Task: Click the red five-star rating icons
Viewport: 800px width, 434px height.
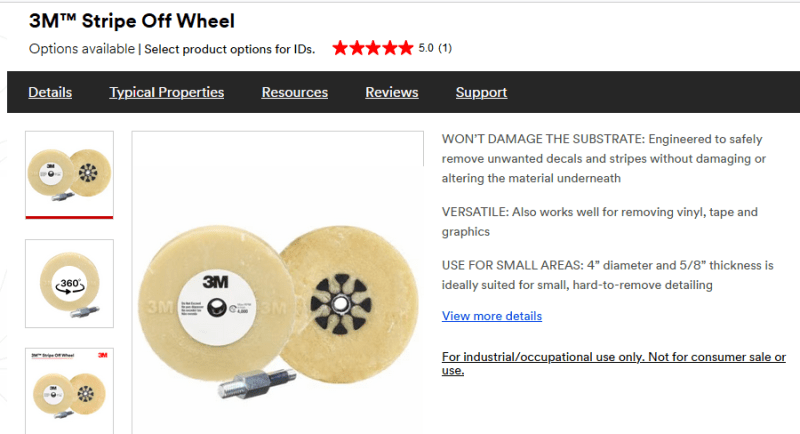Action: tap(372, 48)
